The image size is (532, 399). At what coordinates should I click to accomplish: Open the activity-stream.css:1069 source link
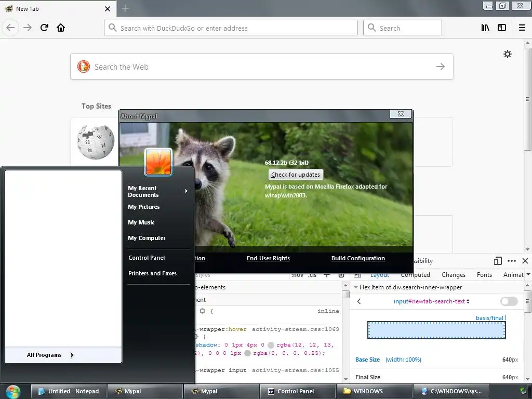coord(295,329)
